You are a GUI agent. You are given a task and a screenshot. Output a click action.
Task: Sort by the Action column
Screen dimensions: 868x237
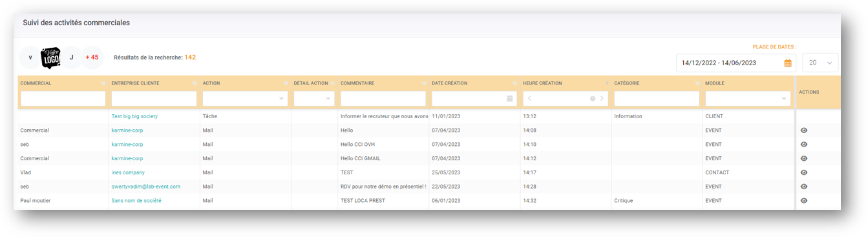pyautogui.click(x=286, y=83)
